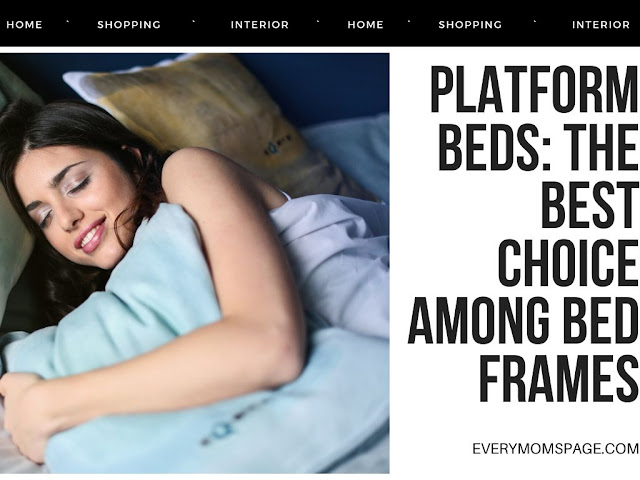Click the tick separator after leftmost HOME
Viewport: 640px width, 480px height.
click(x=69, y=22)
